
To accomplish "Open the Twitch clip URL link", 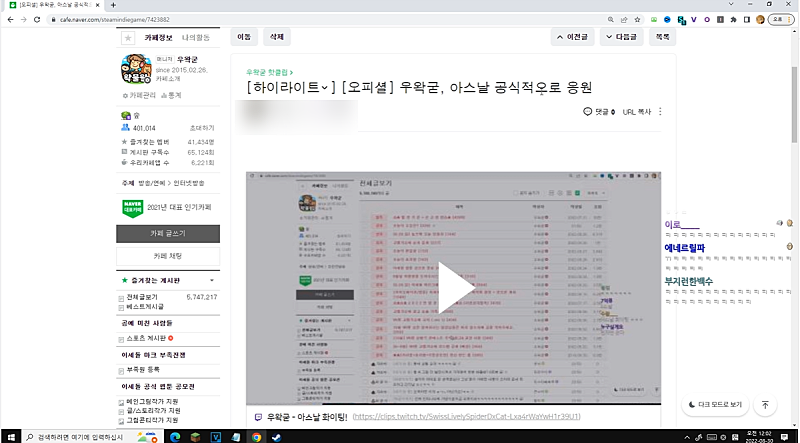I will pos(466,416).
